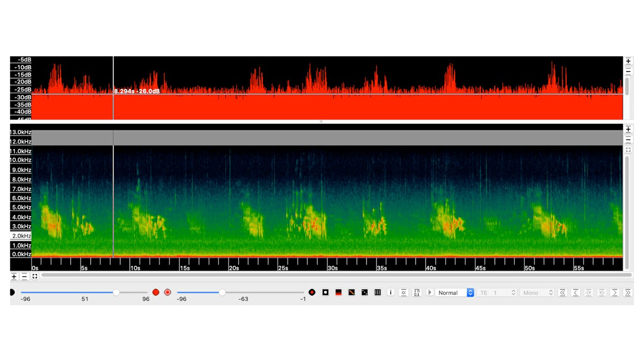Click the binary digits button
Viewport: 644px width, 362px height.
[416, 292]
